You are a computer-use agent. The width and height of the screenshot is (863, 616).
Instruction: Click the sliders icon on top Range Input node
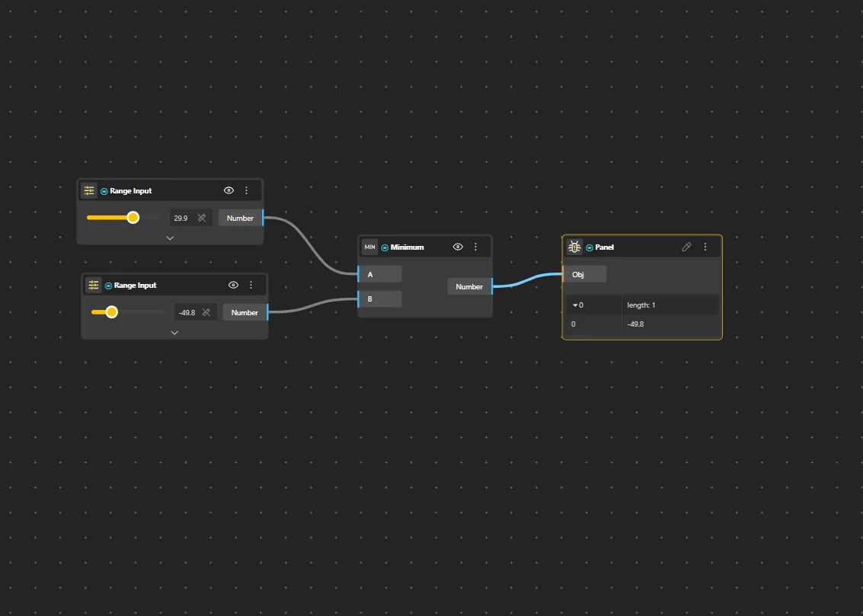click(88, 191)
